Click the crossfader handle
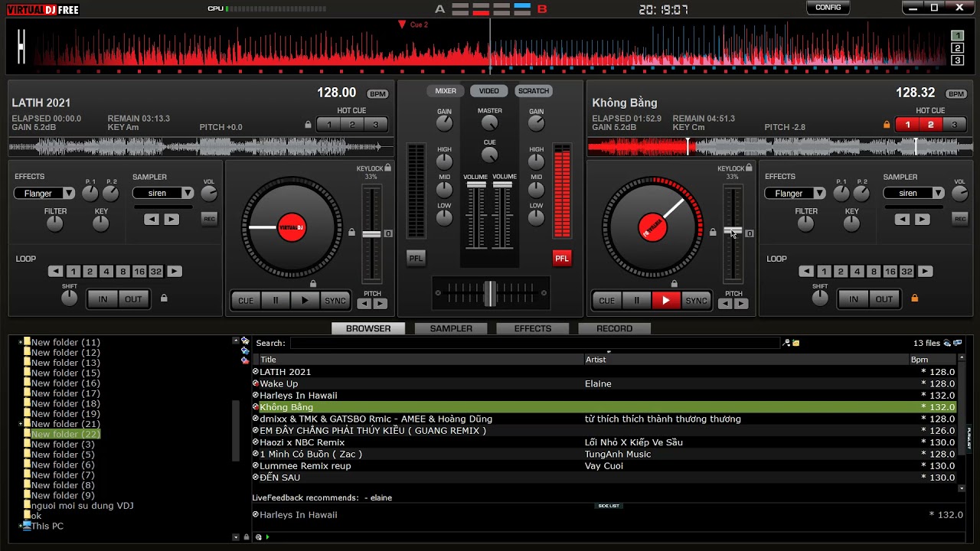Screen dimensions: 980x551 490,293
